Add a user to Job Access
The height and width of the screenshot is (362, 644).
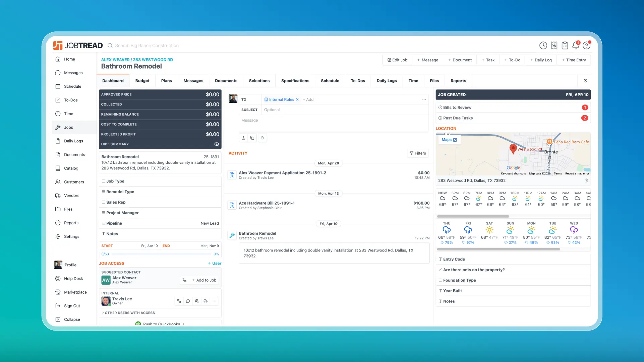(215, 264)
